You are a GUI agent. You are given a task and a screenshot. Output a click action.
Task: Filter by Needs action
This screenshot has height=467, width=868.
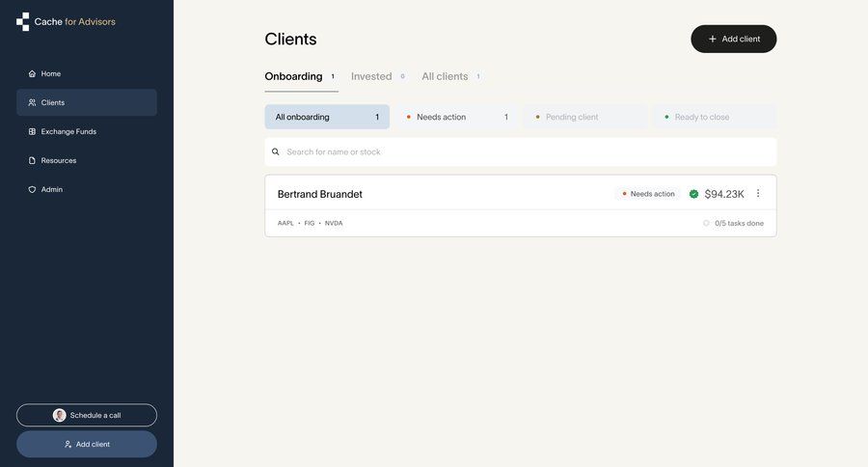[456, 117]
